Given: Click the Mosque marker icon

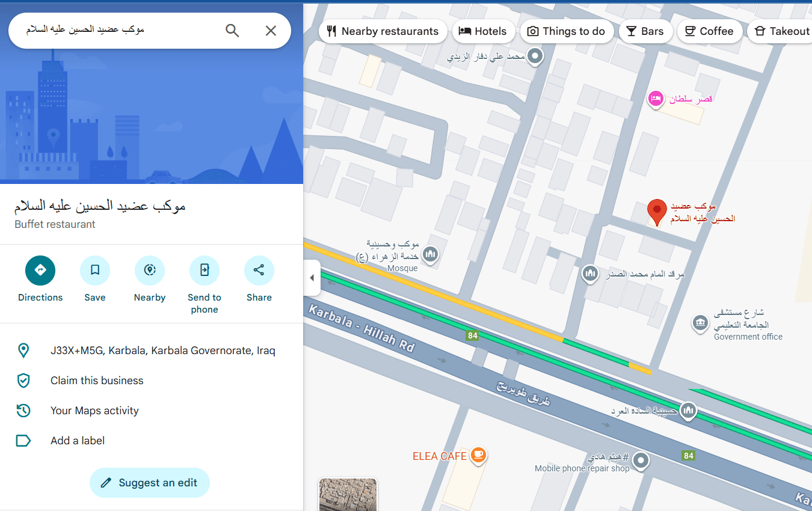Looking at the screenshot, I should point(430,255).
